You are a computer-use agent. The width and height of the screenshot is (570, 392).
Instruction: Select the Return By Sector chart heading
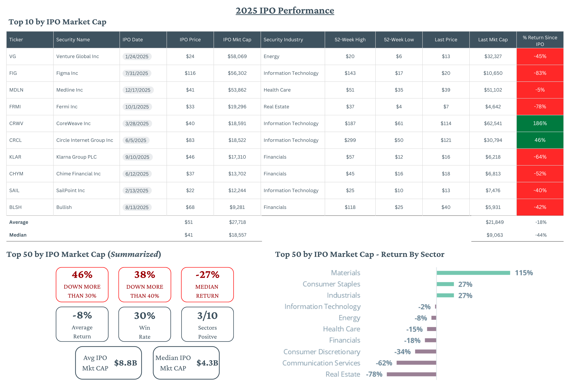360,254
